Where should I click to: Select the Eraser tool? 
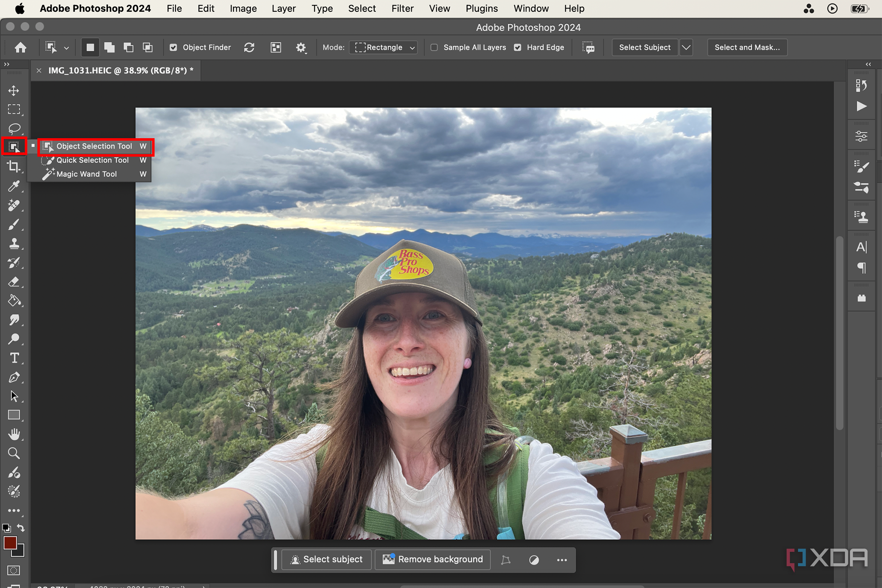coord(14,282)
